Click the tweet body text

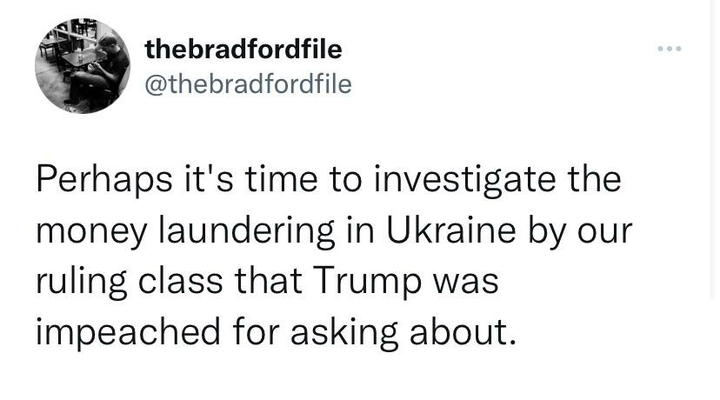tap(330, 257)
